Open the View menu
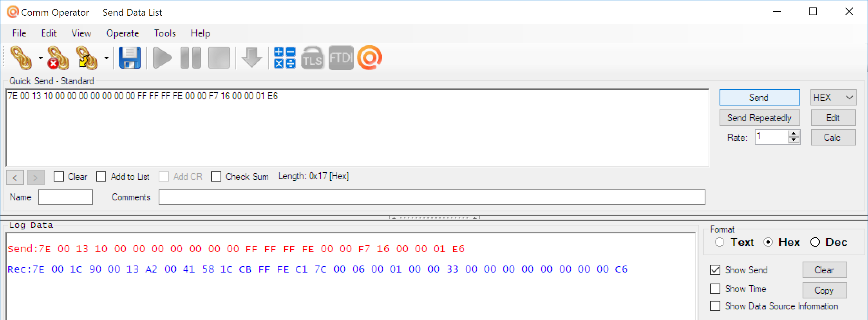868x320 pixels. click(81, 33)
